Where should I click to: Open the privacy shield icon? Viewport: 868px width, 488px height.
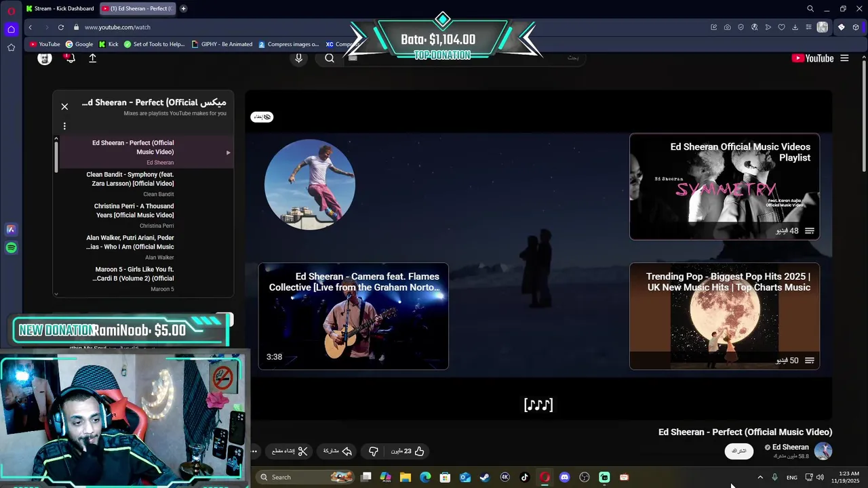coord(741,27)
